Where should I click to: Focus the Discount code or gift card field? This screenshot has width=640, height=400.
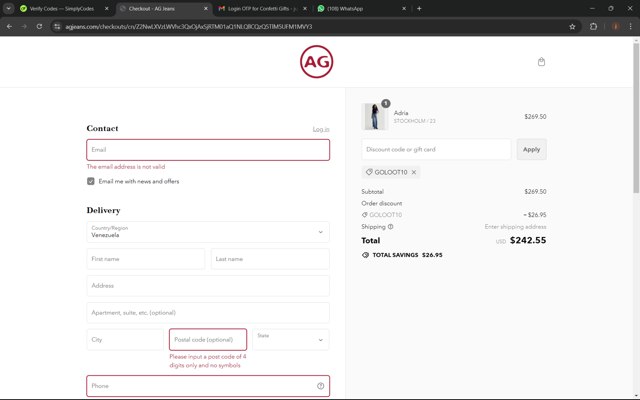(x=436, y=149)
